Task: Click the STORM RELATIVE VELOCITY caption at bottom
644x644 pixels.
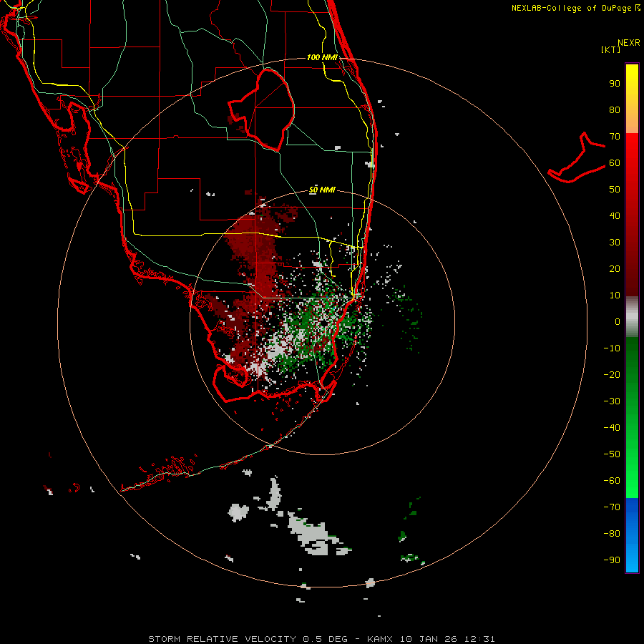Action: point(321,639)
